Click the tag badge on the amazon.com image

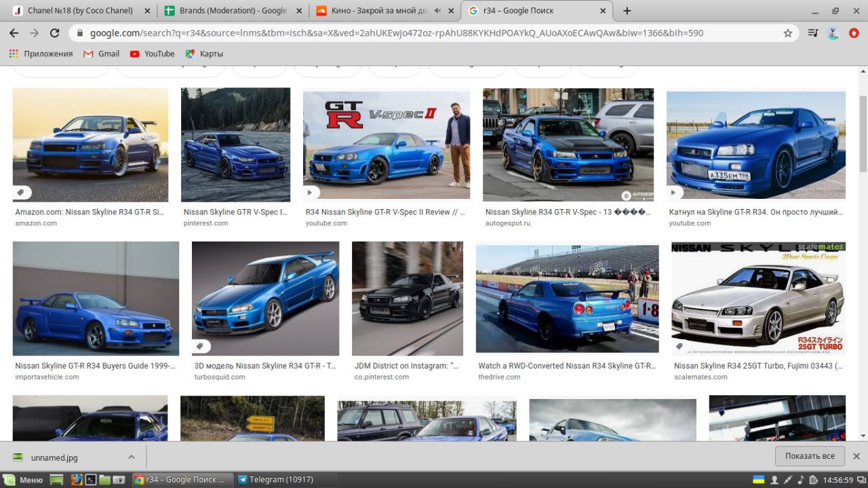point(21,193)
